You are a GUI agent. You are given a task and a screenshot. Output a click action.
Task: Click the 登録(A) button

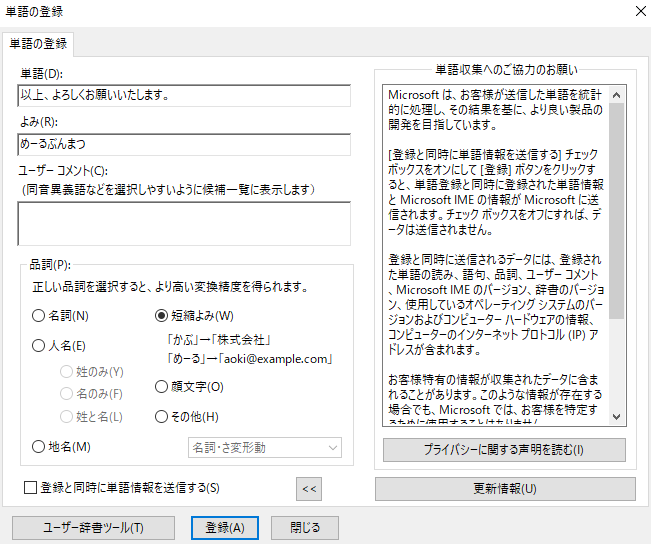[x=225, y=528]
